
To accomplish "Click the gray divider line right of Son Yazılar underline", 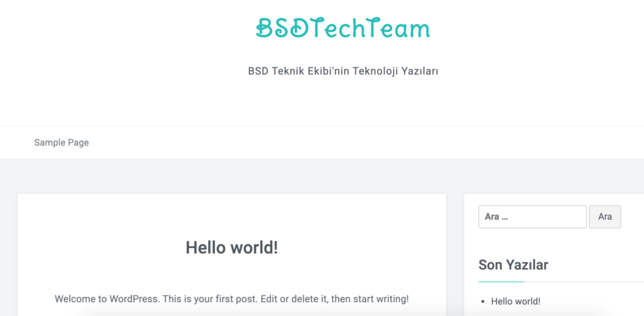I will tap(584, 282).
